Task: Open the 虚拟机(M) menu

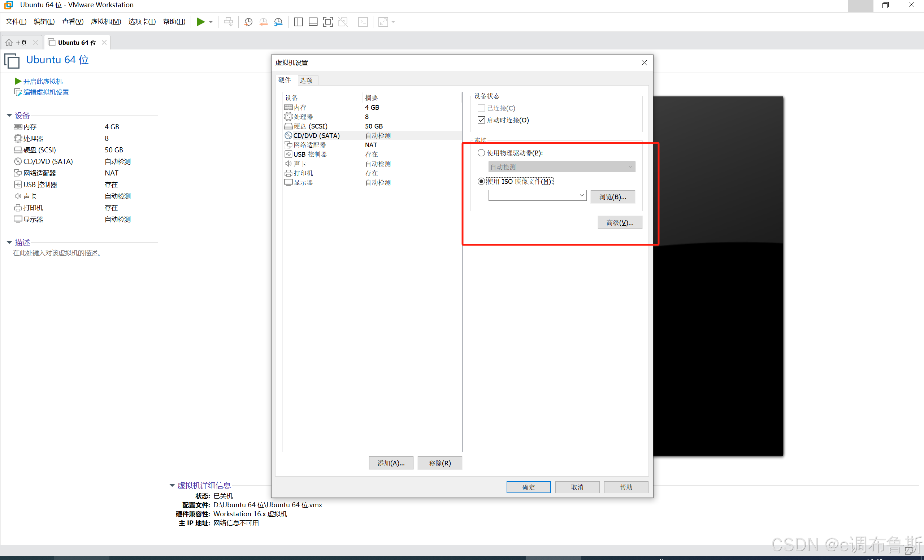Action: tap(106, 21)
